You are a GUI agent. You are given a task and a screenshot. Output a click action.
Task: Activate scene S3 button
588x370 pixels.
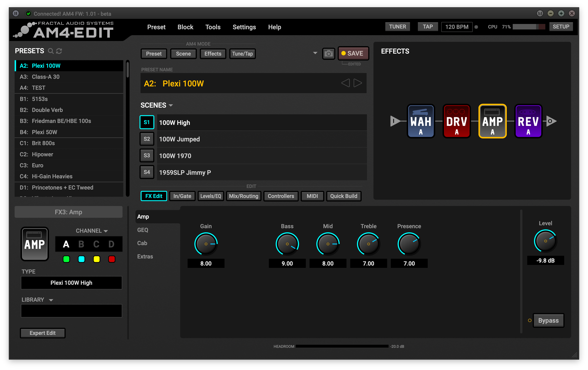click(x=147, y=156)
